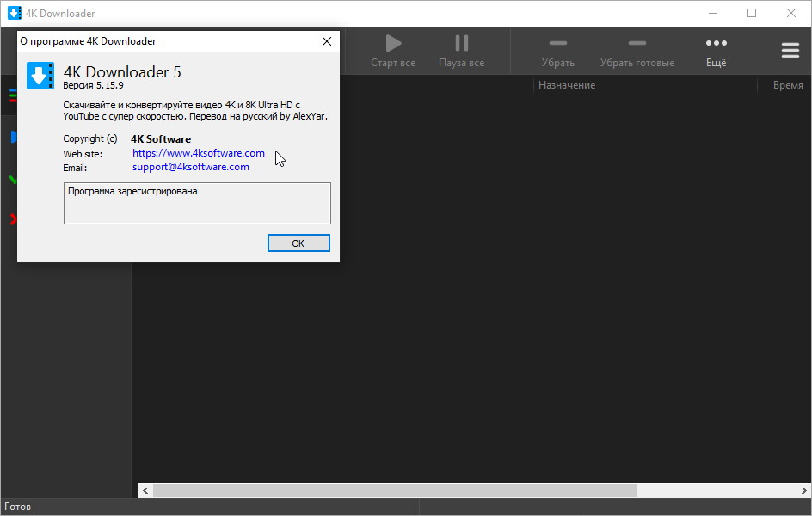This screenshot has height=516, width=812.
Task: Maximize the 4K Downloader window
Action: click(752, 13)
